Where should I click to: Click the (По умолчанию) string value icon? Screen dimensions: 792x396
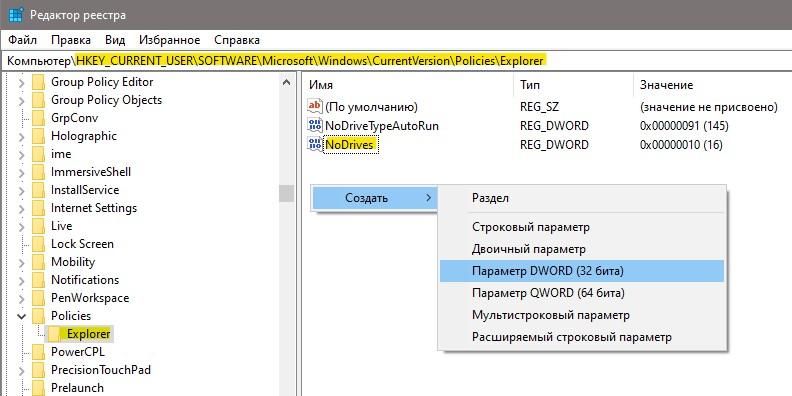point(314,107)
